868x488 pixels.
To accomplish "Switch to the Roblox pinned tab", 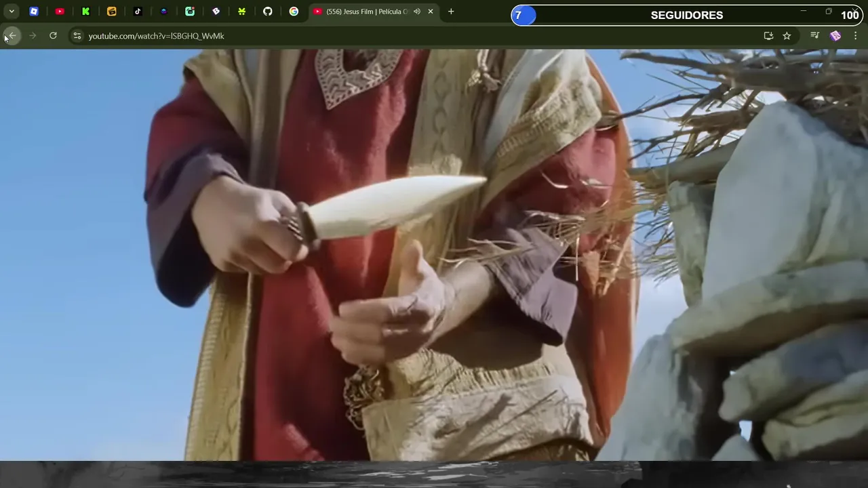I will click(34, 12).
